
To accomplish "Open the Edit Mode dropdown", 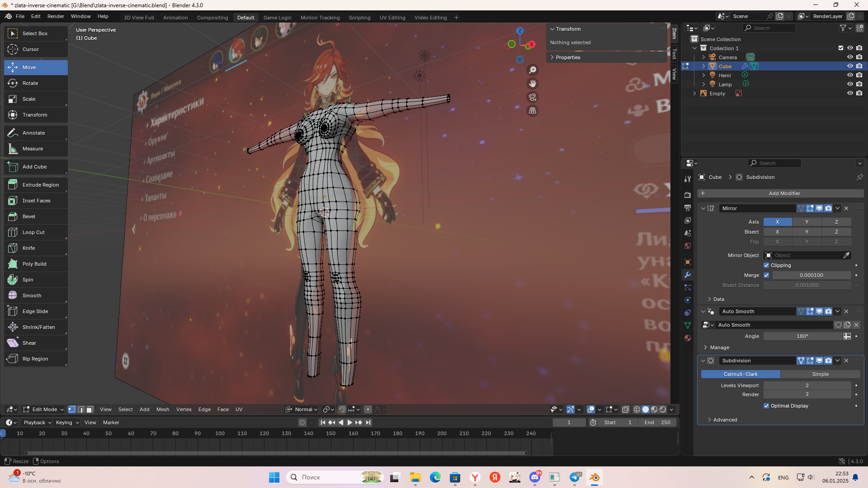I will click(x=43, y=409).
